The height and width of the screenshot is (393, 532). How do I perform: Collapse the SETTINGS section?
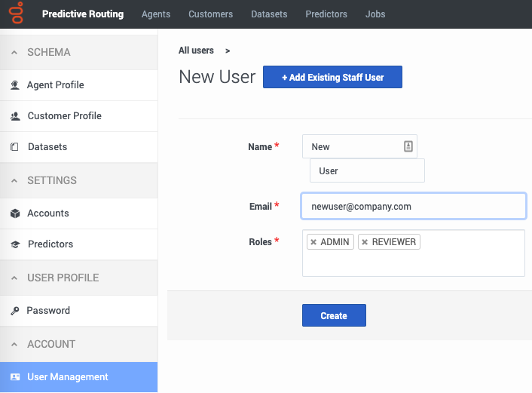pos(14,180)
